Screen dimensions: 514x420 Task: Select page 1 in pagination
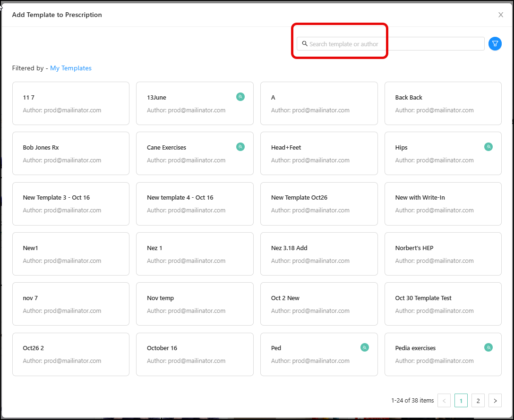[461, 401]
